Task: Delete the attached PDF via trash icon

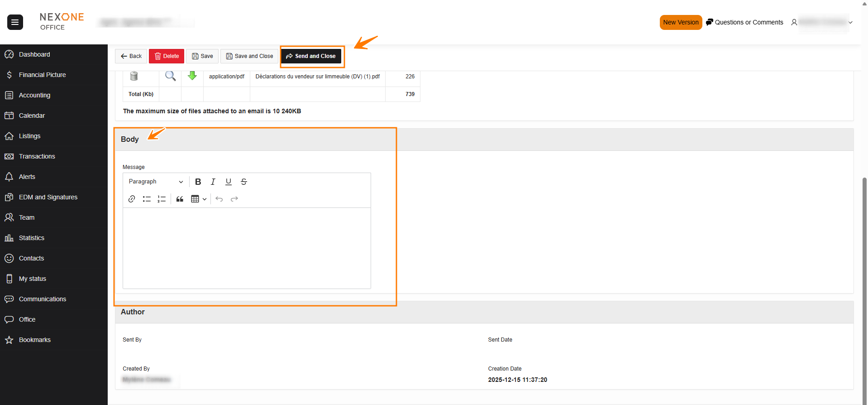Action: tap(134, 76)
